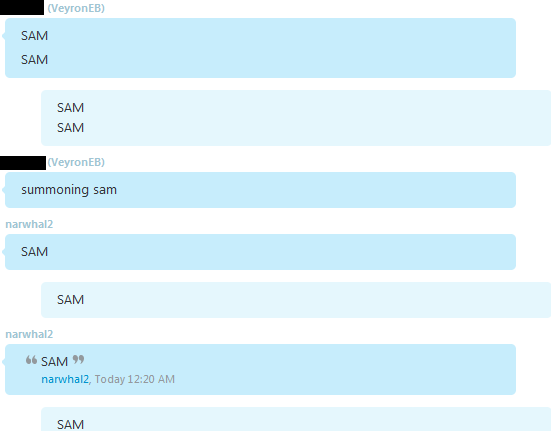Click the tail pointer of the summoning sam bubble
Viewport: 551px width, 431px height.
click(x=4, y=190)
